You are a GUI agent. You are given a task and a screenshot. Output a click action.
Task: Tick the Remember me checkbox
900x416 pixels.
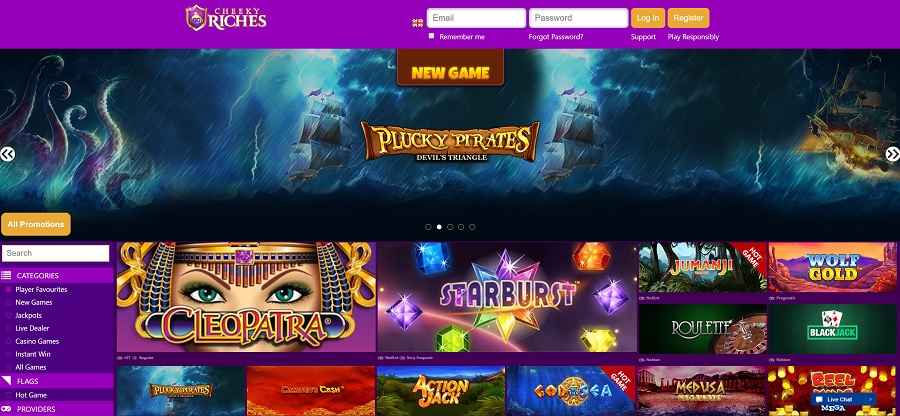[x=432, y=36]
